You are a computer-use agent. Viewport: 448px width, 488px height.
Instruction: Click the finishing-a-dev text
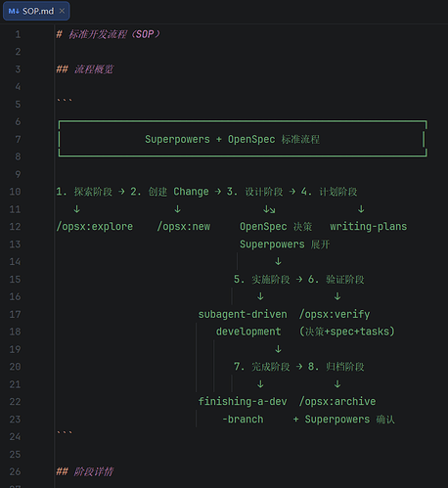(x=243, y=401)
